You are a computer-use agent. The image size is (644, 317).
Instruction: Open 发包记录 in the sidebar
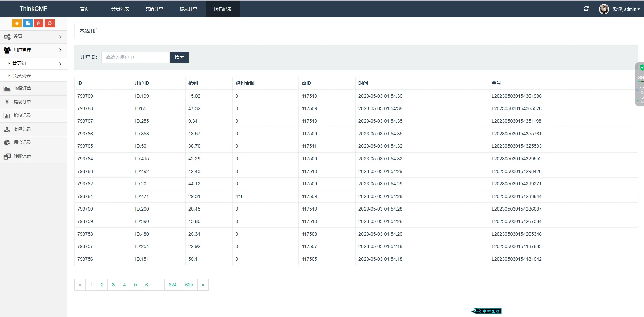22,129
